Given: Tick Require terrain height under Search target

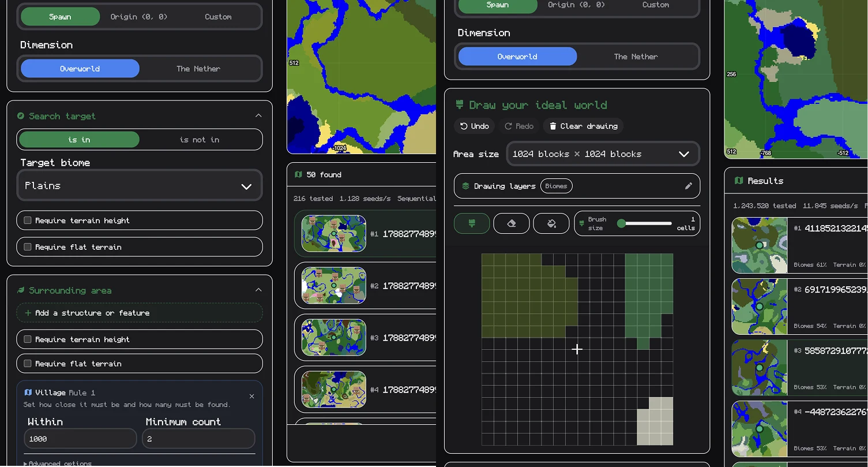Looking at the screenshot, I should 28,221.
